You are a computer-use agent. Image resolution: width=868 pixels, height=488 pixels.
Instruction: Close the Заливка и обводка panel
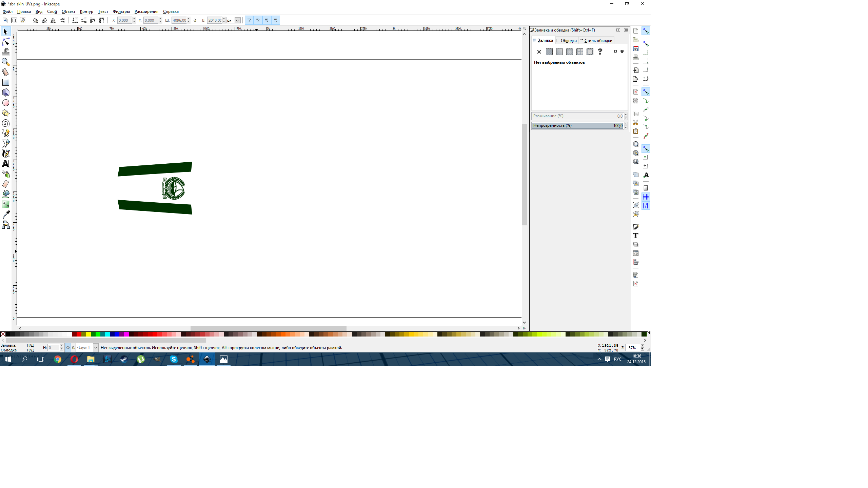point(626,30)
